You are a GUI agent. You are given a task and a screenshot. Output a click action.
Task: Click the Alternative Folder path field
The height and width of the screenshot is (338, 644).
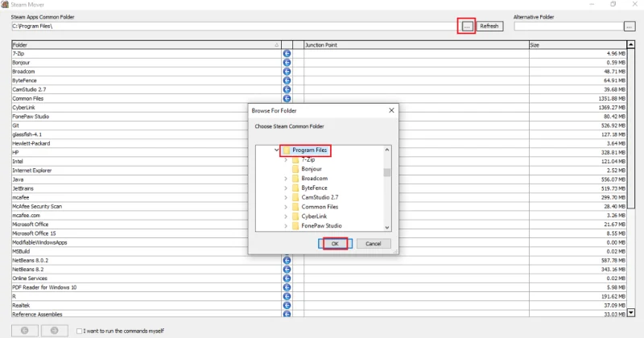pos(569,27)
